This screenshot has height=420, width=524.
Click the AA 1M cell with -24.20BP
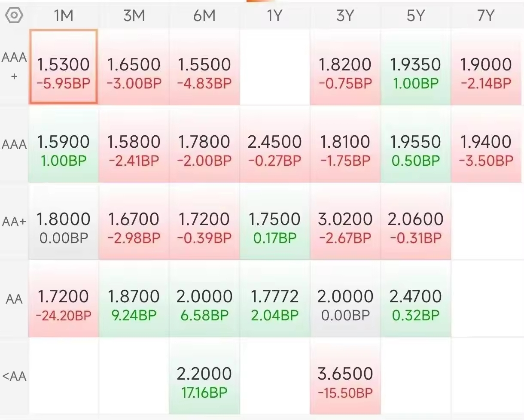(63, 299)
